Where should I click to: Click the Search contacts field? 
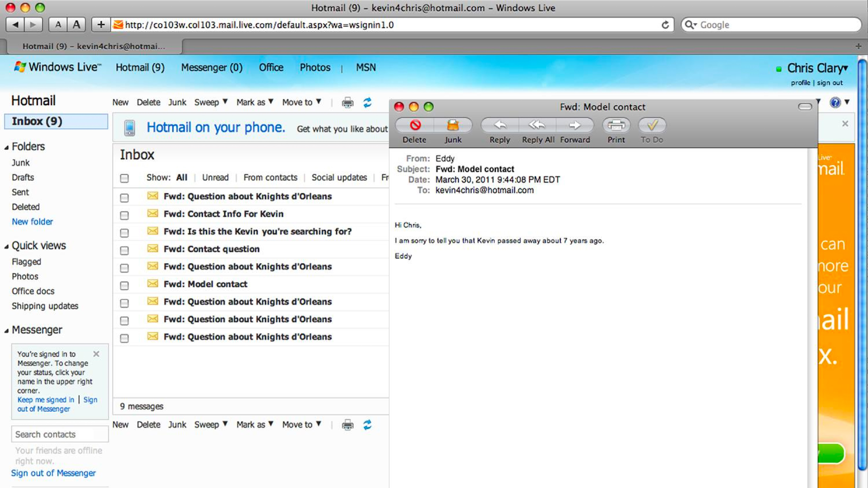pyautogui.click(x=60, y=434)
